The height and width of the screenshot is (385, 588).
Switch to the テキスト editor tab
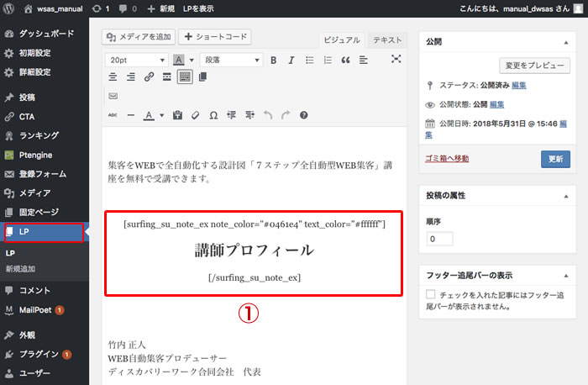tap(386, 40)
